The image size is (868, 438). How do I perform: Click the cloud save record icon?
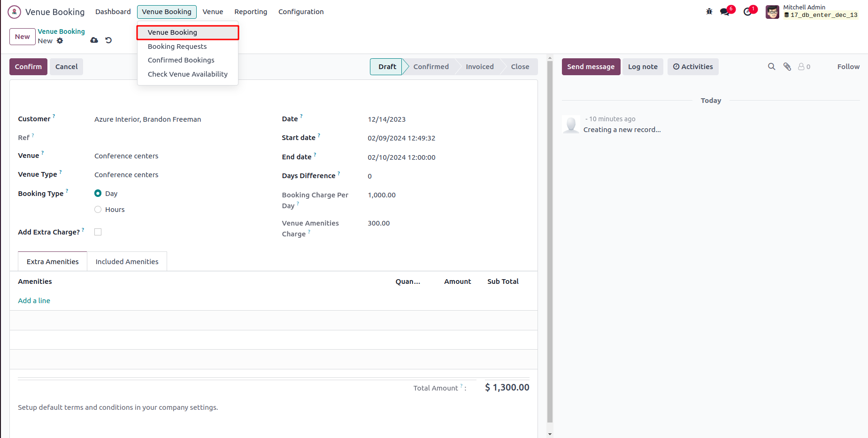tap(94, 40)
